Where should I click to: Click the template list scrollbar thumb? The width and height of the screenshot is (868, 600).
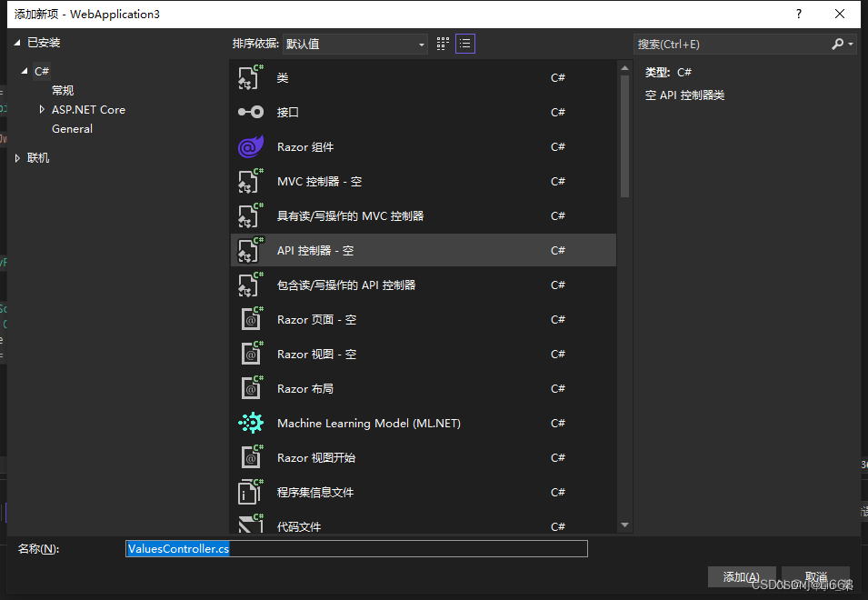click(x=625, y=136)
